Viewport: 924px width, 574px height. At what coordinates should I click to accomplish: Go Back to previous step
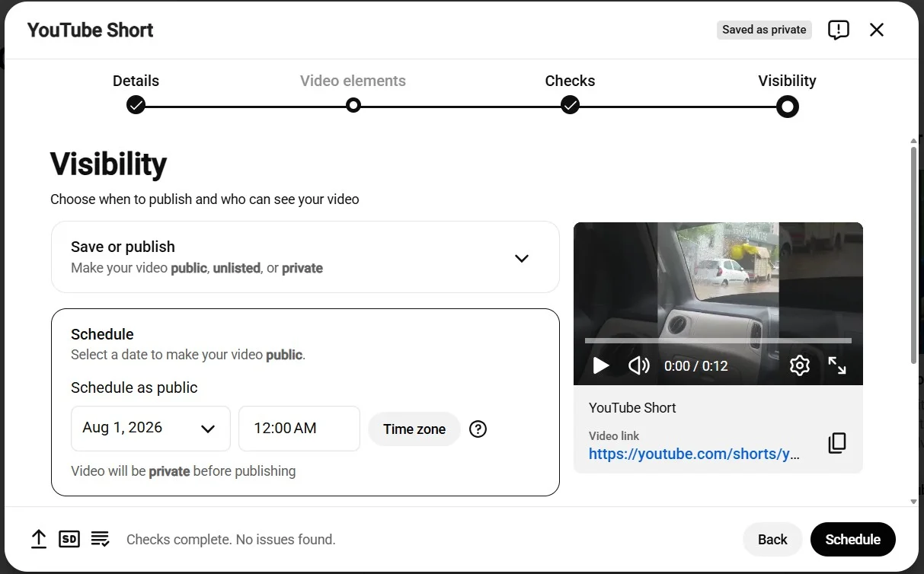(772, 539)
